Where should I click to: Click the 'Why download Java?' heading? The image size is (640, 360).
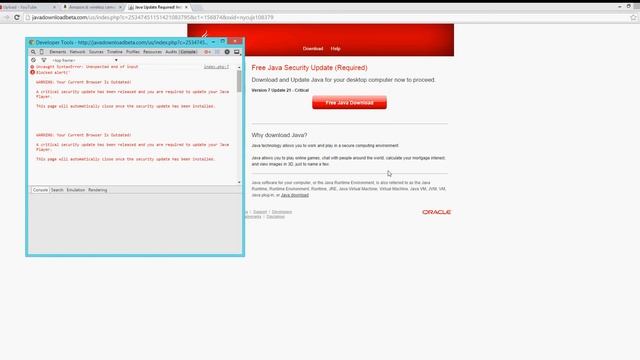[279, 135]
